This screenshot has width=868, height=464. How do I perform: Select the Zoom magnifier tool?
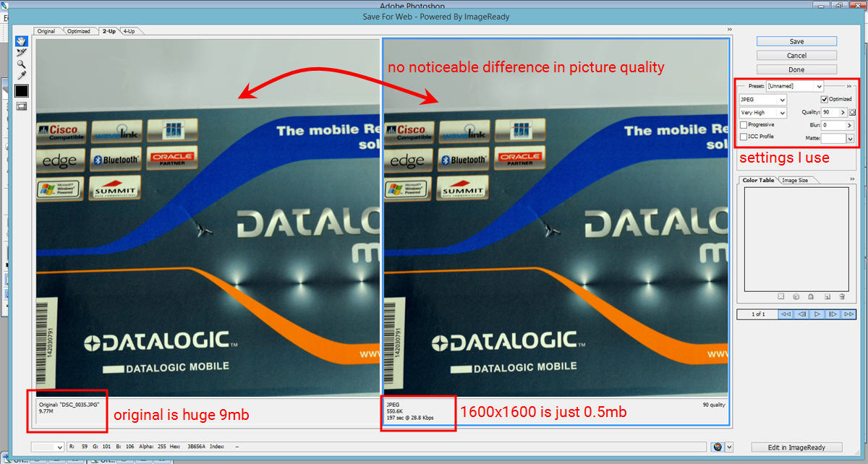click(21, 64)
